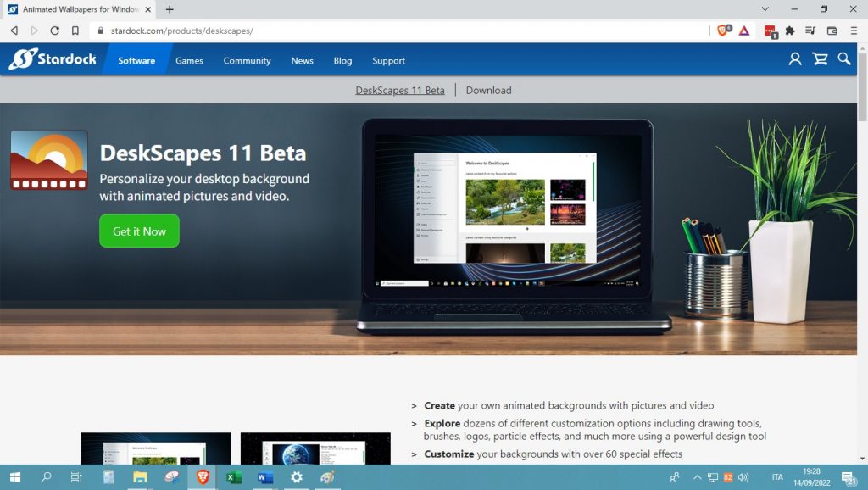This screenshot has width=868, height=490.
Task: Click the Stardock logo
Action: [53, 59]
